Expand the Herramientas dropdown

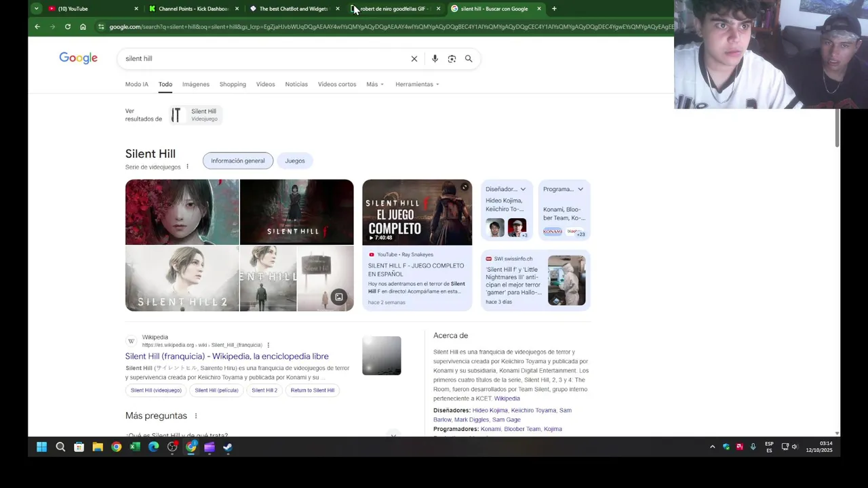pyautogui.click(x=417, y=84)
